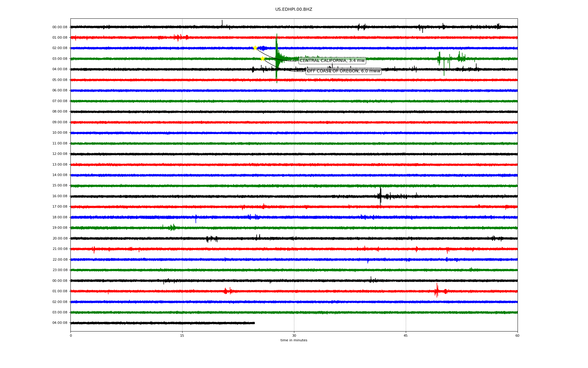Click the yellow star on the 02:00:08 trace
Image resolution: width=588 pixels, height=368 pixels.
coord(255,48)
